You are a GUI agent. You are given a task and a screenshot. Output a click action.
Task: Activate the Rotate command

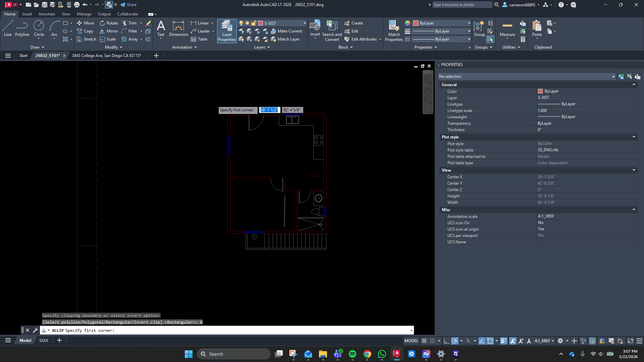point(109,23)
